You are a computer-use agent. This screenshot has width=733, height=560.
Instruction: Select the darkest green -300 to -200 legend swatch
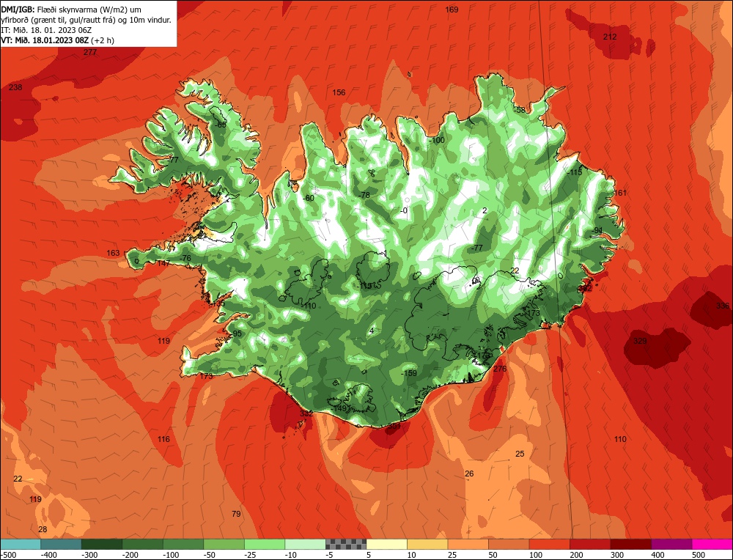(x=102, y=544)
